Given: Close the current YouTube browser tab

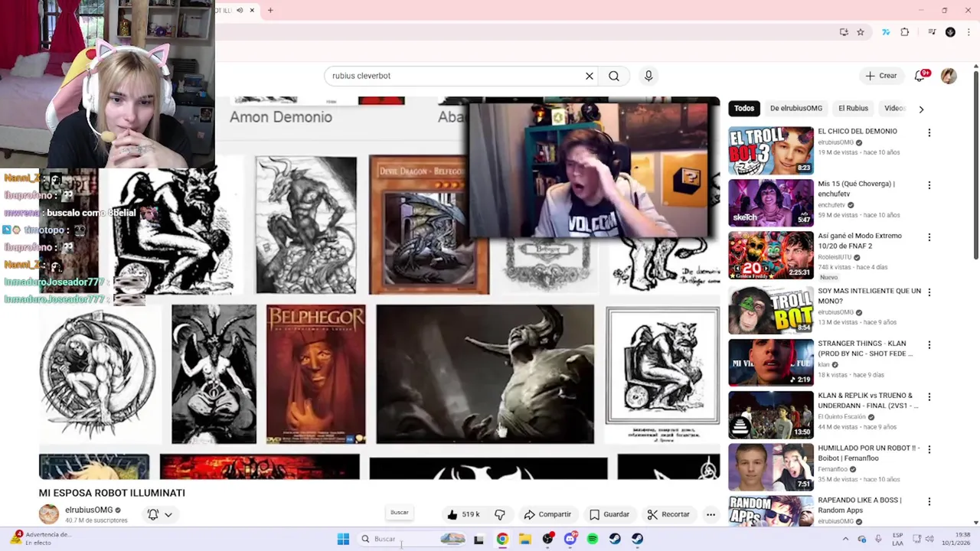Looking at the screenshot, I should 251,10.
